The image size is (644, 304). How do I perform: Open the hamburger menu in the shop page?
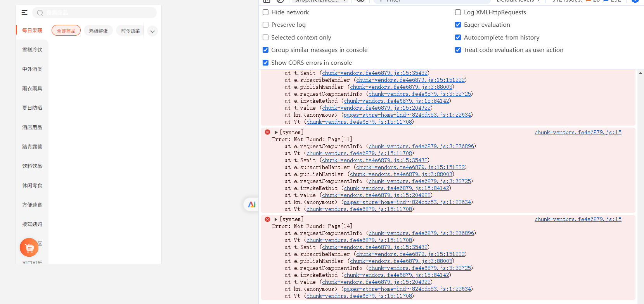24,13
